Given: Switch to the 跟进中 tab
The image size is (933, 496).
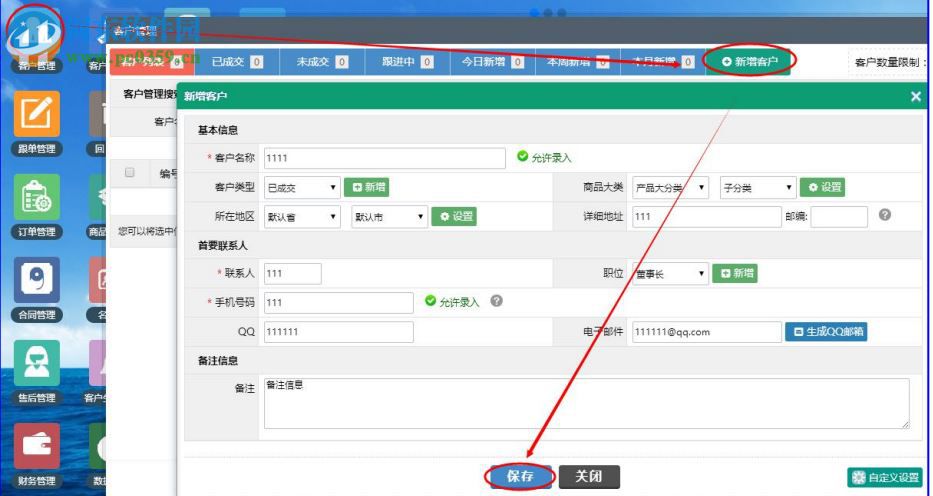Looking at the screenshot, I should (407, 61).
